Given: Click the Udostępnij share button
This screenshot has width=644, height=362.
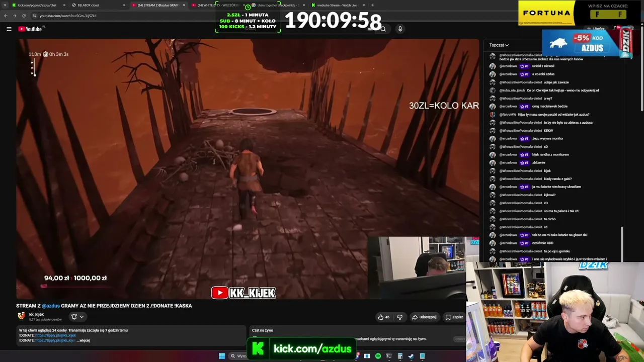Looking at the screenshot, I should (424, 317).
